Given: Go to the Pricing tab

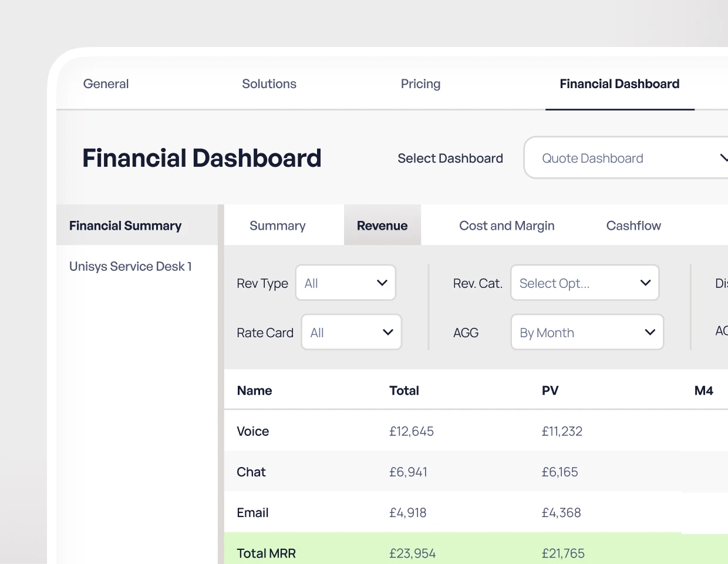Looking at the screenshot, I should tap(420, 84).
